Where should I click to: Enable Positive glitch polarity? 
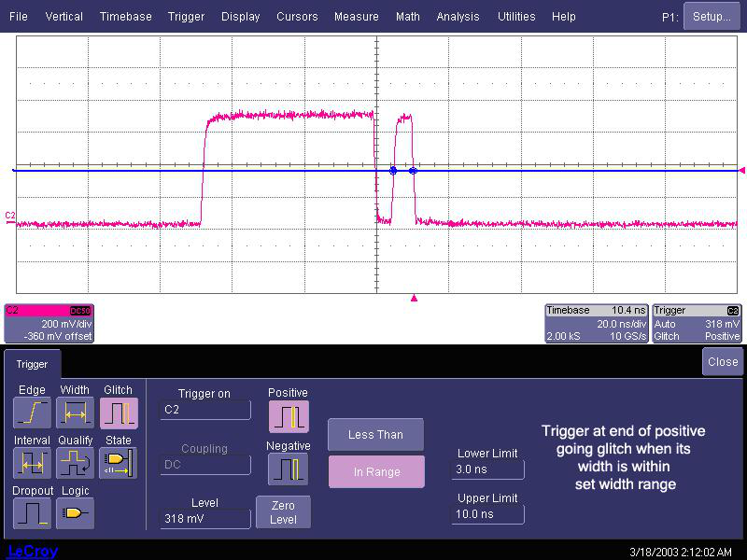coord(288,417)
